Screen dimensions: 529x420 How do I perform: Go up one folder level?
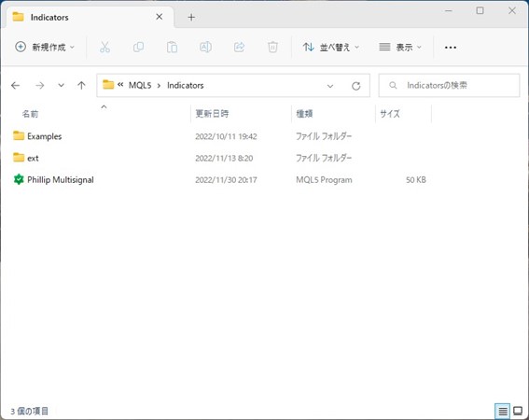[81, 86]
